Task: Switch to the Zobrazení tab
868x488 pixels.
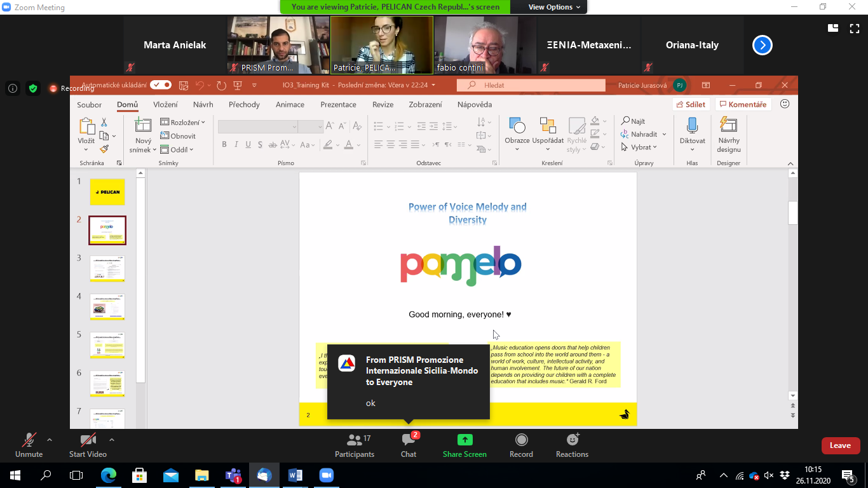Action: 425,104
